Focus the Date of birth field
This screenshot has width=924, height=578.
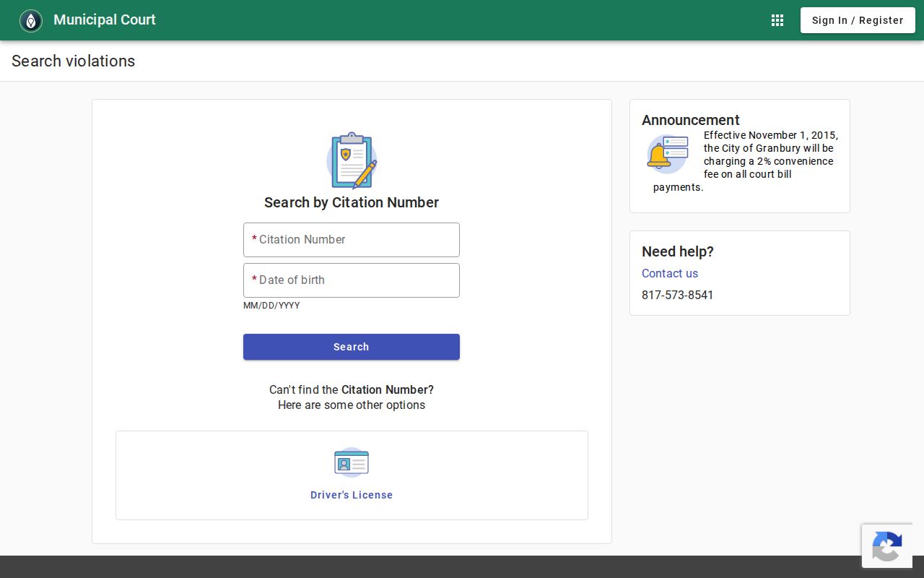(352, 280)
